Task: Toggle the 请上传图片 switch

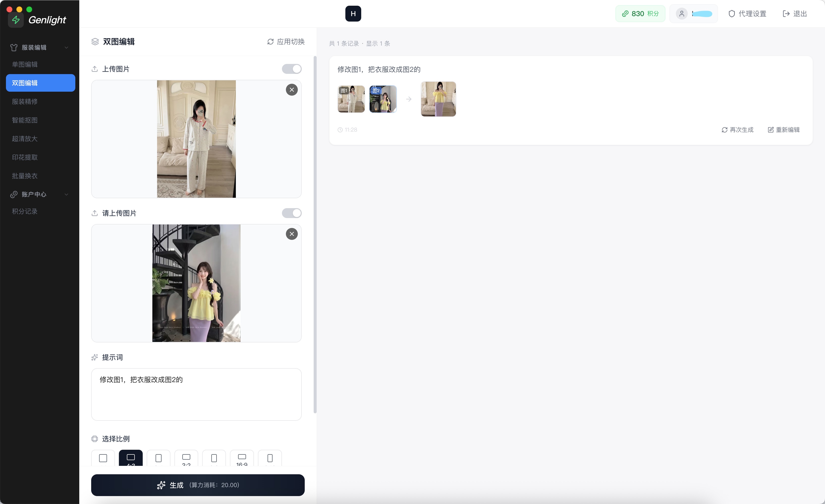Action: tap(292, 213)
